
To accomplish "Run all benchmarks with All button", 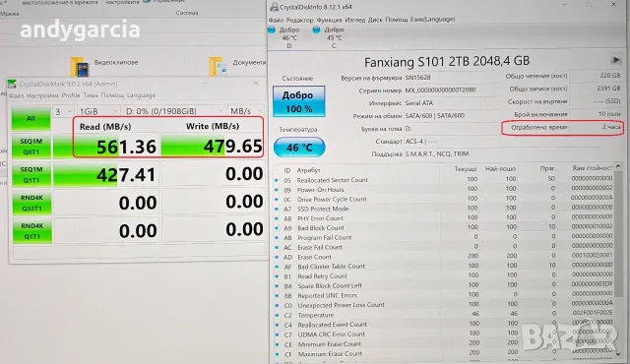I will coord(31,118).
